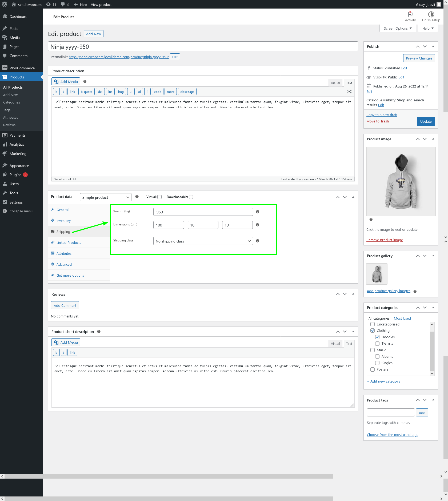448x501 pixels.
Task: Switch to the Inventory product data tab
Action: (x=63, y=221)
